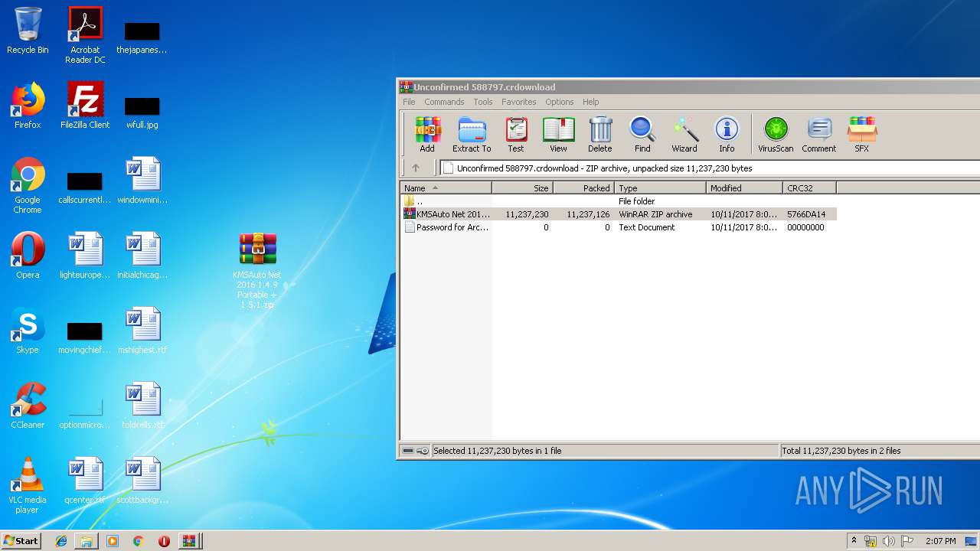Select the FileZilla Client desktop shortcut
The image size is (980, 551).
pos(85,106)
